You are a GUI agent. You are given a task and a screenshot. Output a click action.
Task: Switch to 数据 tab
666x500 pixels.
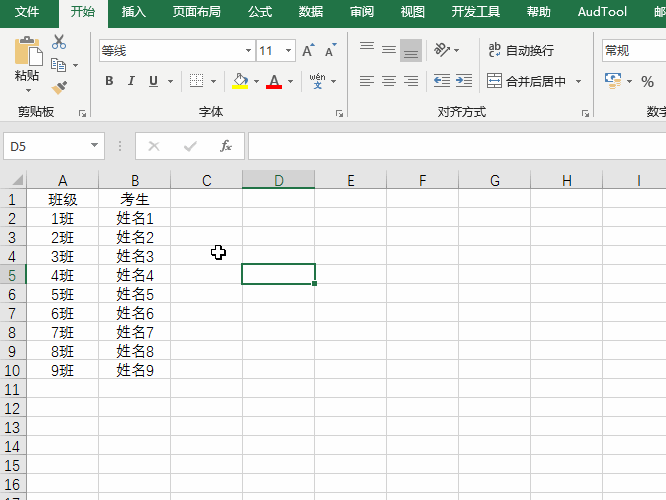310,12
